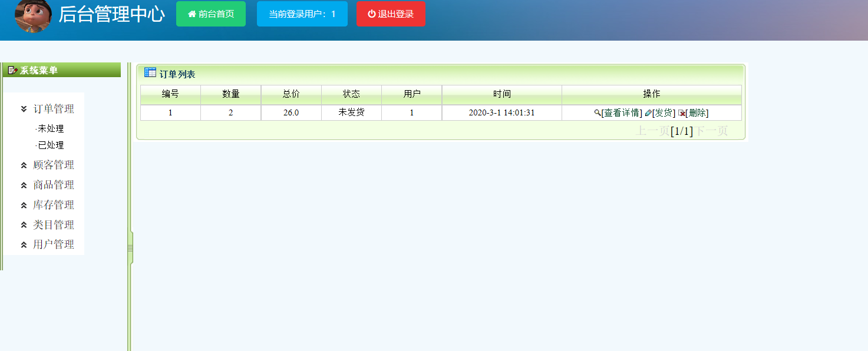Click the total price cell 26.0

[291, 112]
